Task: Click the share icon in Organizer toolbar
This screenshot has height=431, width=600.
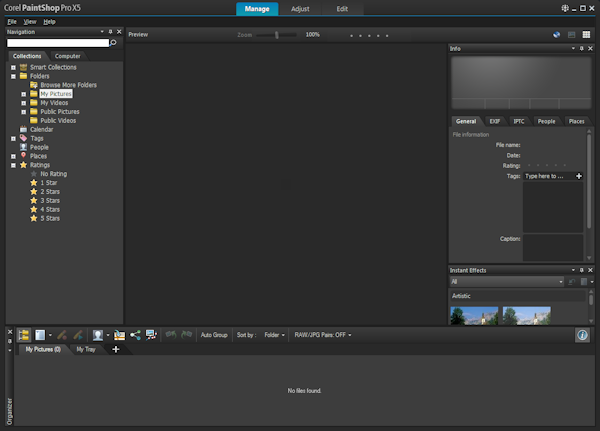Action: click(135, 335)
